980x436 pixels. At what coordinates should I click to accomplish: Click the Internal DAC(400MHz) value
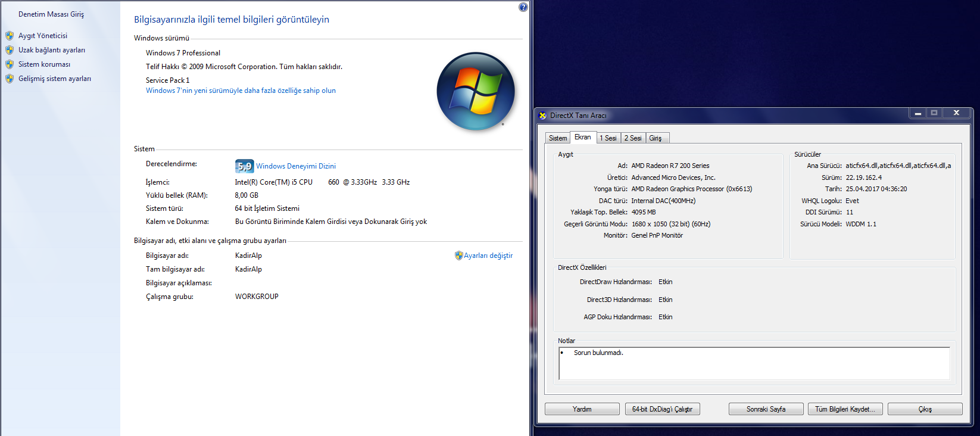(x=663, y=201)
